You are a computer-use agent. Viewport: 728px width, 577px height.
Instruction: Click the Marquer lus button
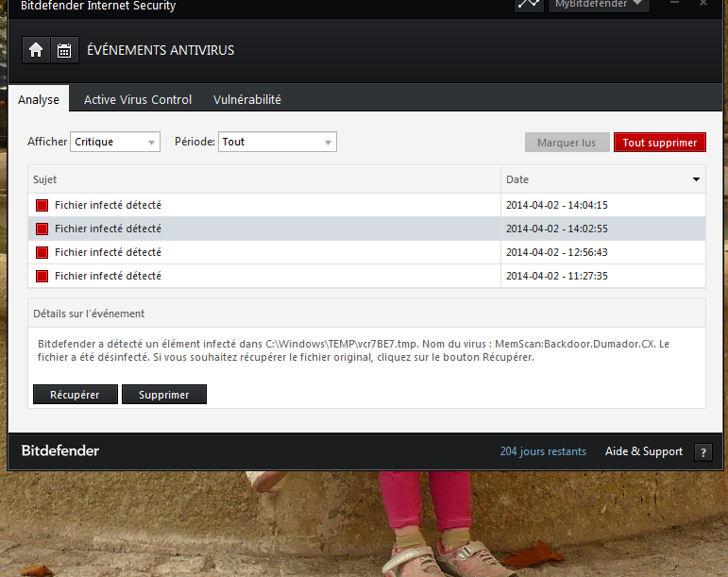567,143
